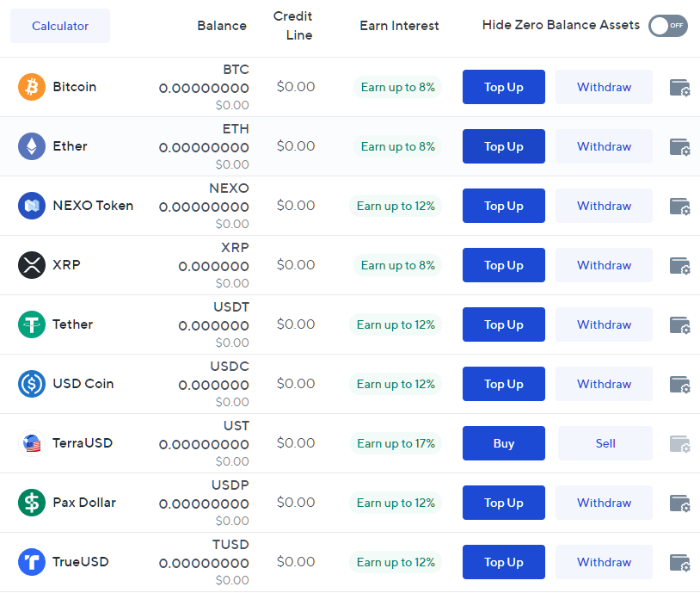Open wallet settings icon for Ether

click(x=680, y=147)
